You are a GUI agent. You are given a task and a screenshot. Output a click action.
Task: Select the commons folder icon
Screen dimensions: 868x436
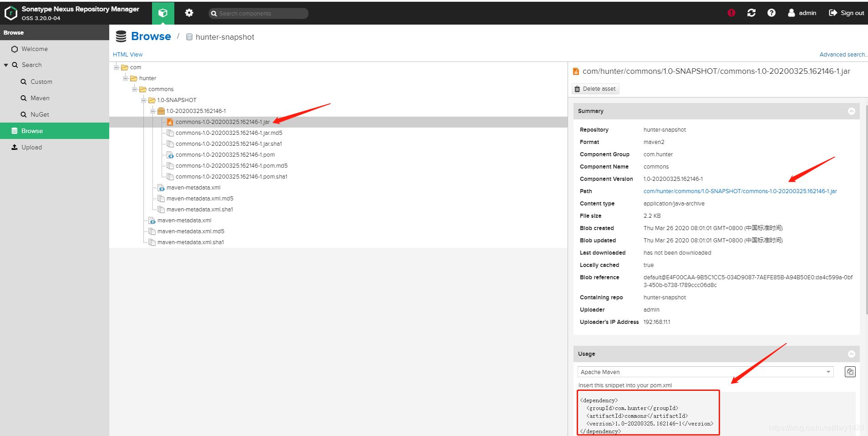[x=143, y=89]
